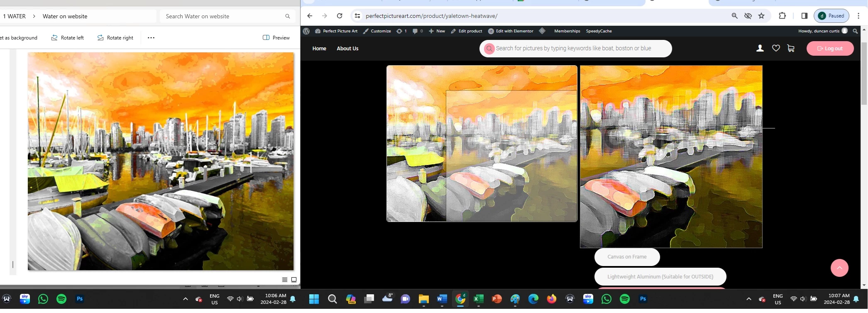868x313 pixels.
Task: Open About Us page link
Action: click(347, 49)
